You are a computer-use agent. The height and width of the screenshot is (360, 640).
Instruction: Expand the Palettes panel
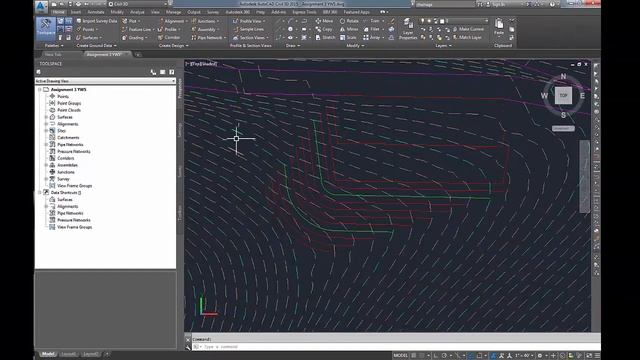tap(54, 46)
